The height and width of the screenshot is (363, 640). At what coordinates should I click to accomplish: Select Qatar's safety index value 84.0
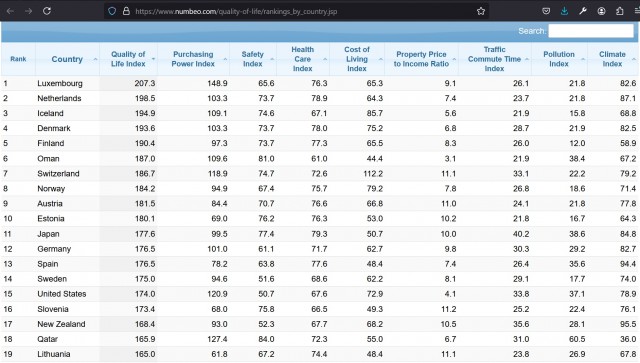click(x=266, y=339)
